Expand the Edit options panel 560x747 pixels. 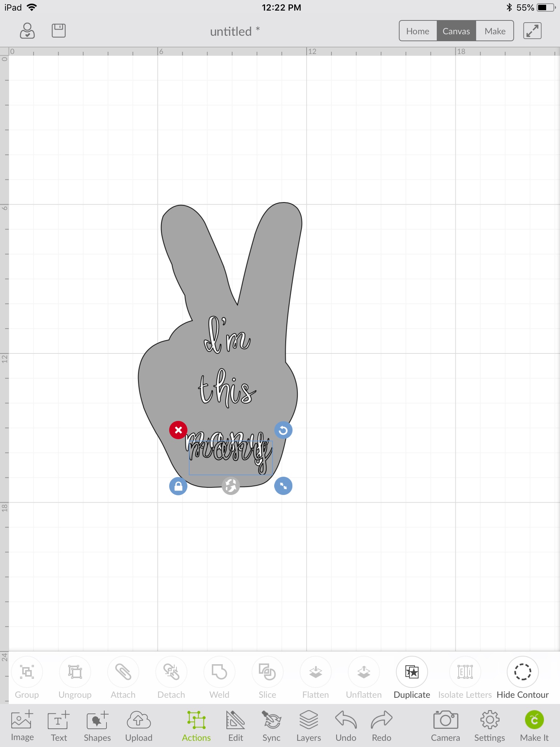click(236, 720)
